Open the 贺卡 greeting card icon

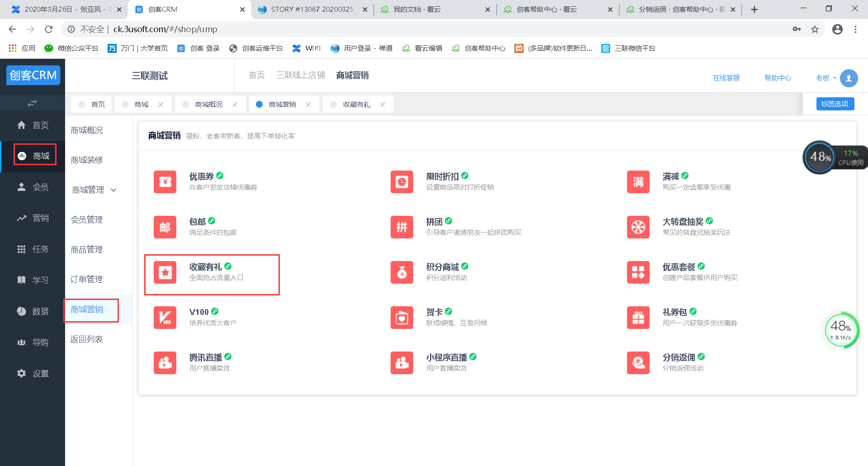pos(402,318)
